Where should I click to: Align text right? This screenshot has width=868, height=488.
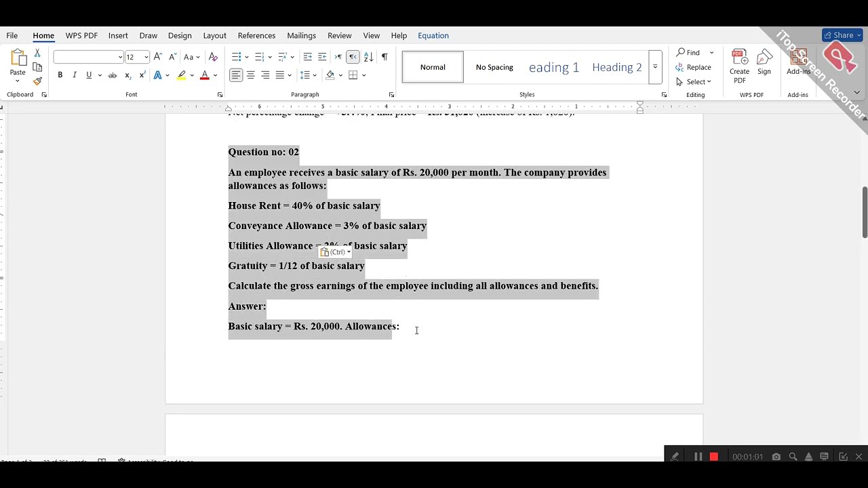265,75
